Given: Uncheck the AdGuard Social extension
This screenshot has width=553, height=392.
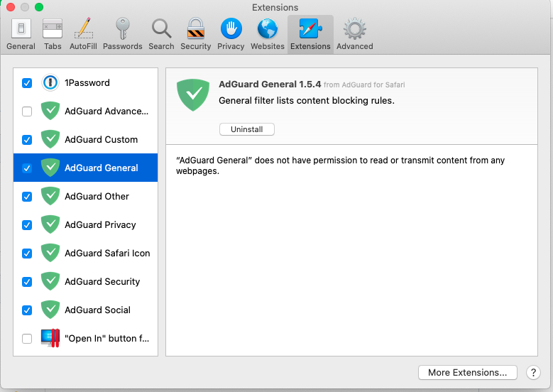Looking at the screenshot, I should 27,310.
